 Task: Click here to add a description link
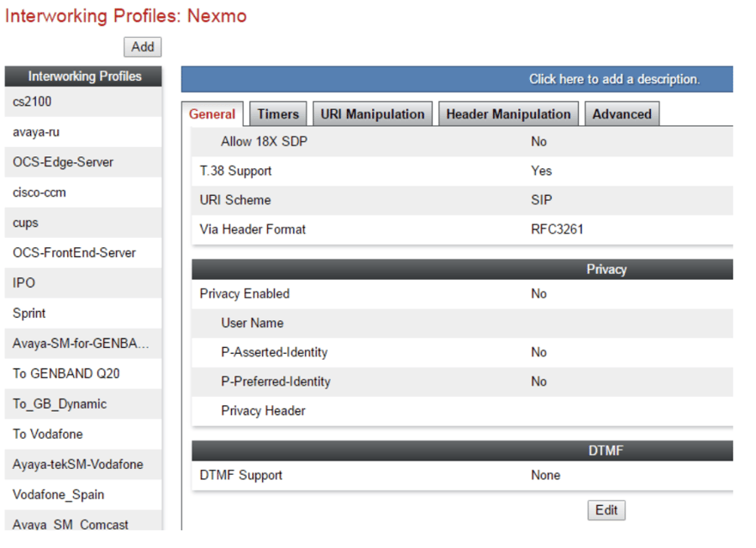[x=614, y=79]
